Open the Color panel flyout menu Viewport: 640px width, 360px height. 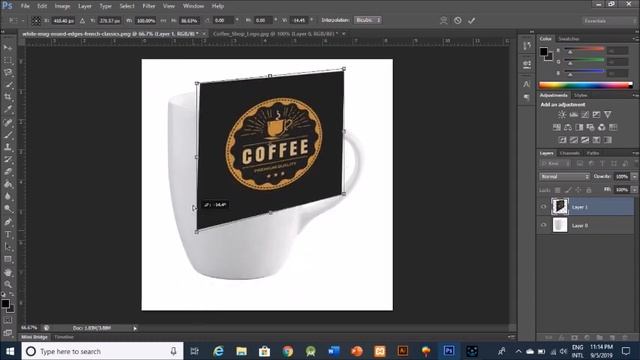pyautogui.click(x=636, y=39)
